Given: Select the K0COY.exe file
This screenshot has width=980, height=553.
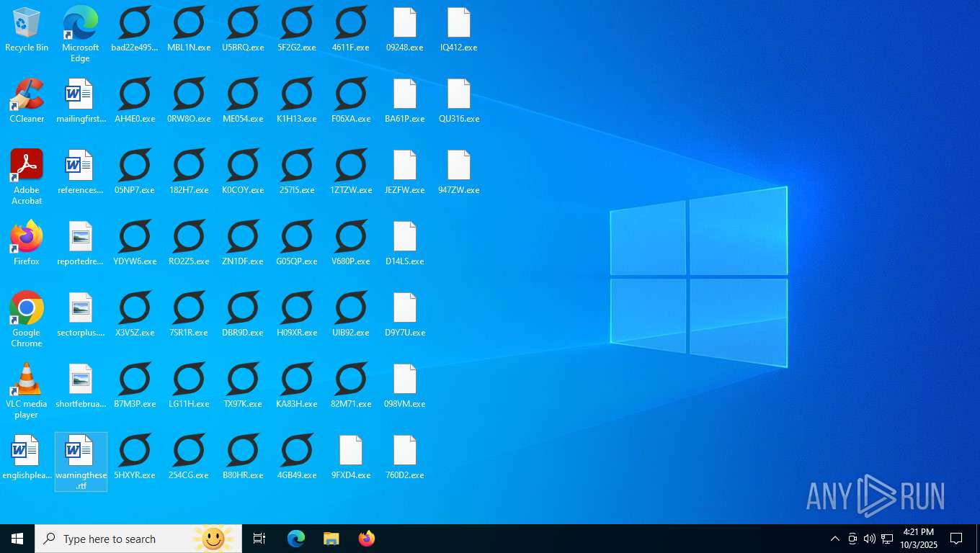Looking at the screenshot, I should pyautogui.click(x=243, y=172).
